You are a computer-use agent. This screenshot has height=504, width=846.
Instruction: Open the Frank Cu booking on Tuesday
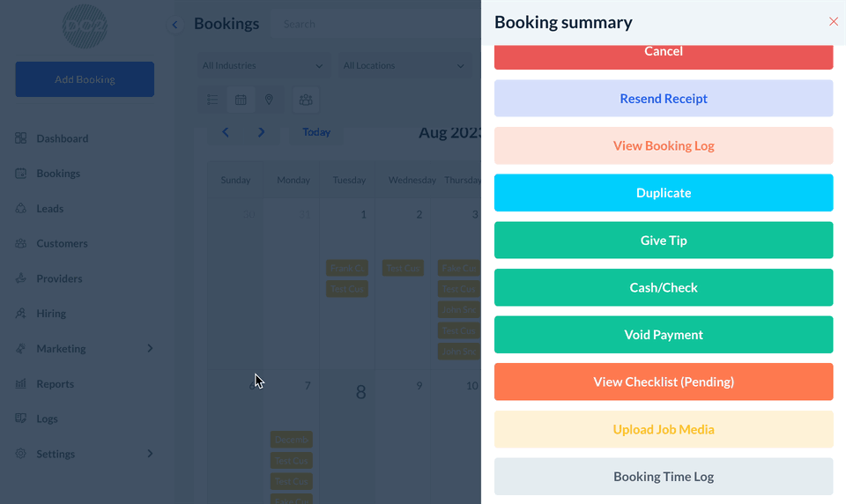coord(347,268)
